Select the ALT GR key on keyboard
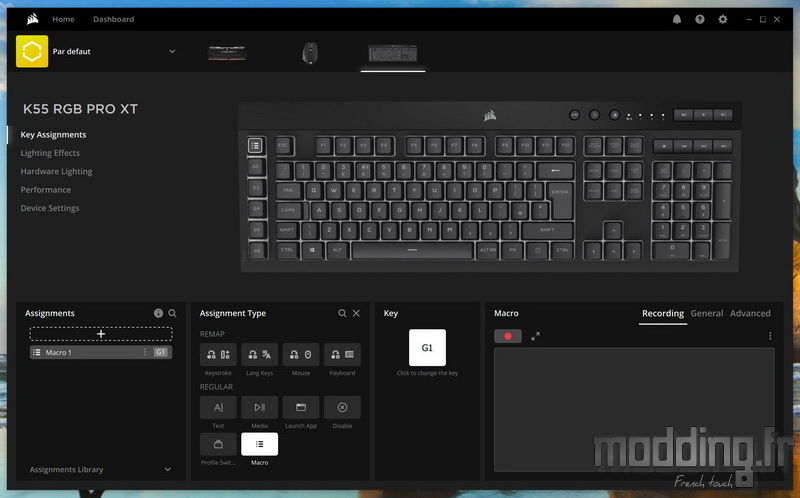The height and width of the screenshot is (498, 800). click(488, 250)
